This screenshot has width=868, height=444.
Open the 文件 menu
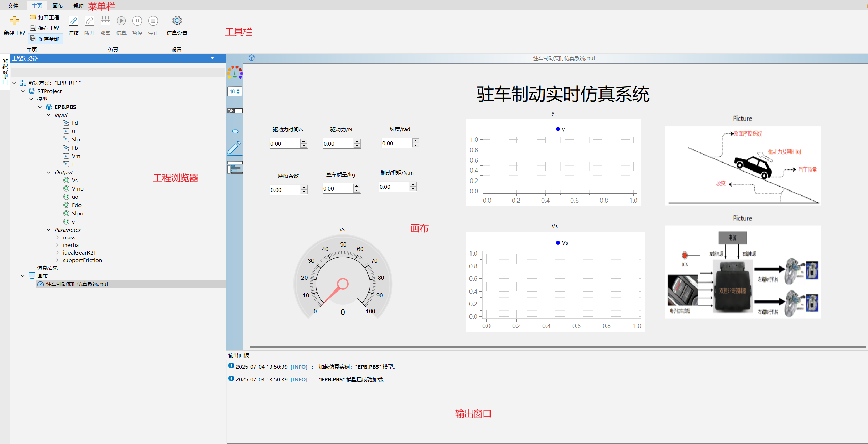point(13,6)
